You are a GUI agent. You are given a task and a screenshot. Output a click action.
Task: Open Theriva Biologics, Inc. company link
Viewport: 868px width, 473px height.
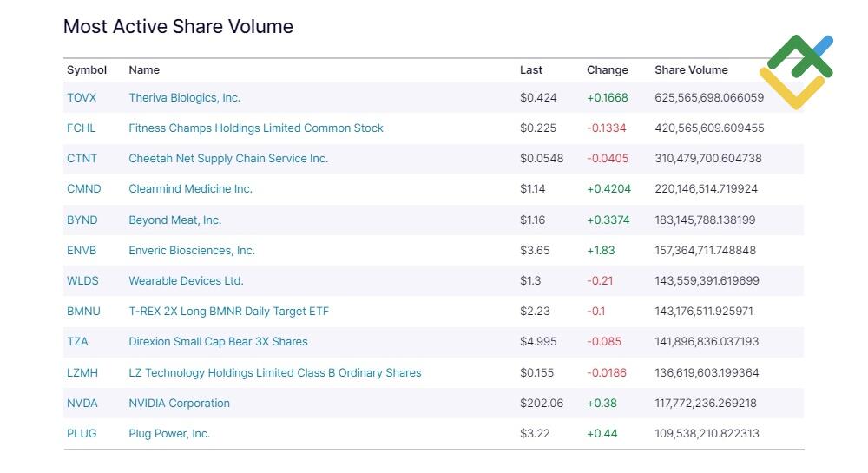(x=184, y=98)
